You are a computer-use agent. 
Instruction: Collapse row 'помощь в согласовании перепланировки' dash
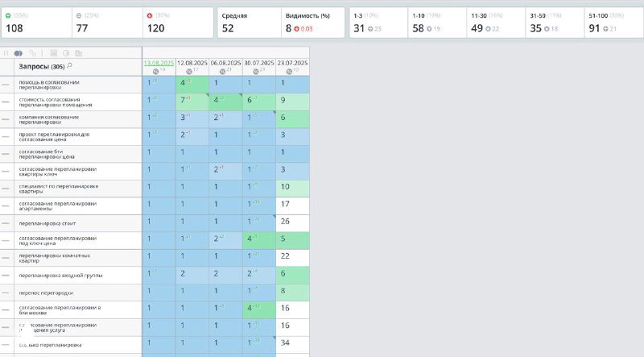6,85
